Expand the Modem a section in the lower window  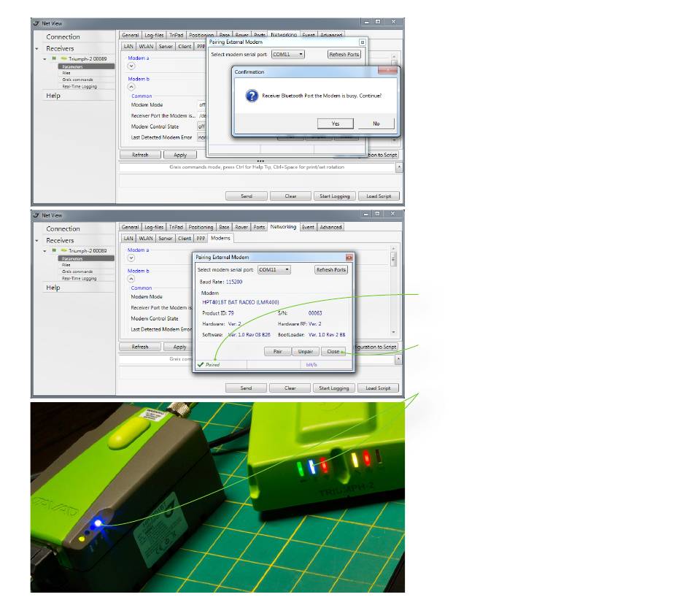coord(131,258)
